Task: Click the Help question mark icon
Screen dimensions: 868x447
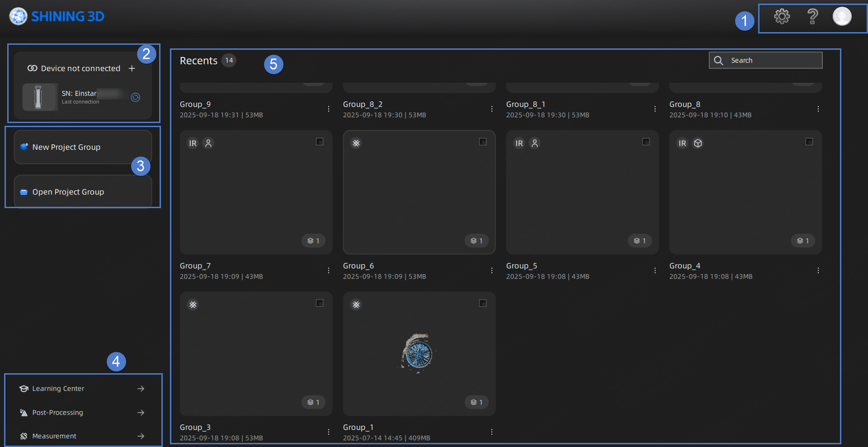Action: [x=812, y=17]
